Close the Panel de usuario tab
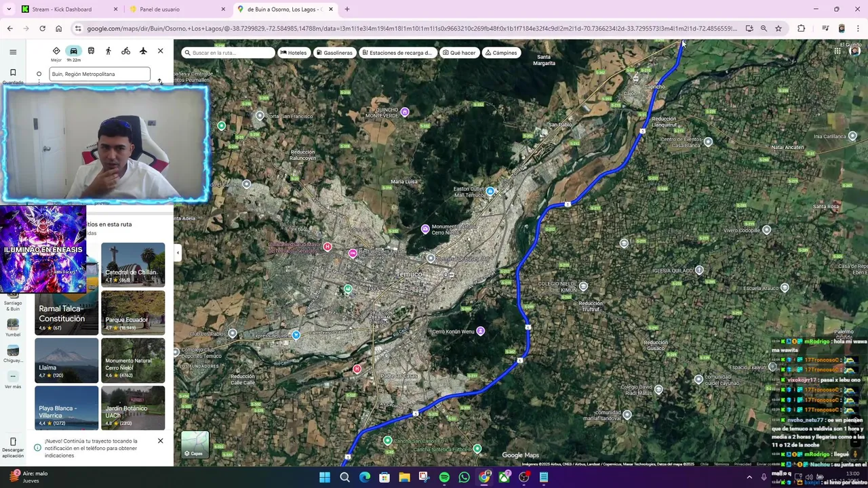 (x=223, y=9)
